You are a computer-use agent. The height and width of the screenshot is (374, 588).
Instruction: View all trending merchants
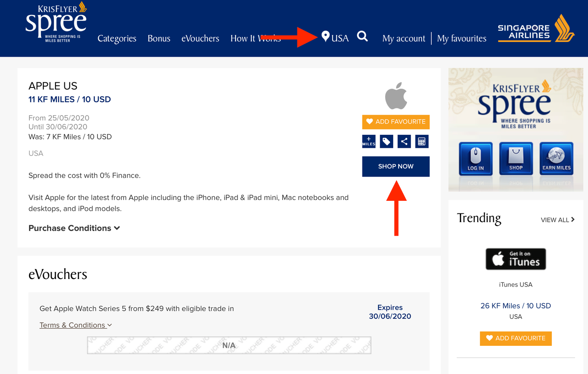click(557, 220)
